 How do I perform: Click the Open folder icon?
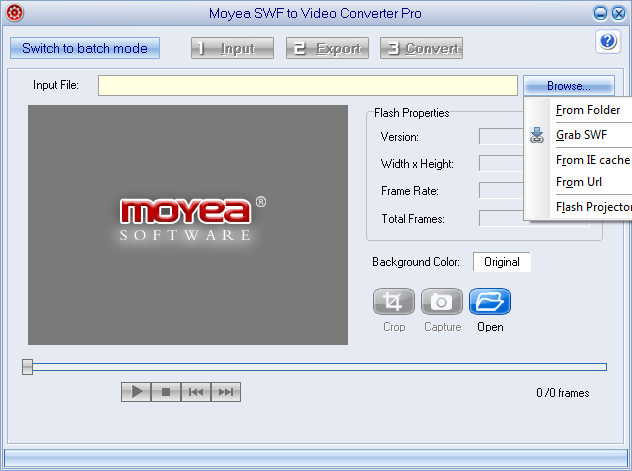pyautogui.click(x=490, y=301)
